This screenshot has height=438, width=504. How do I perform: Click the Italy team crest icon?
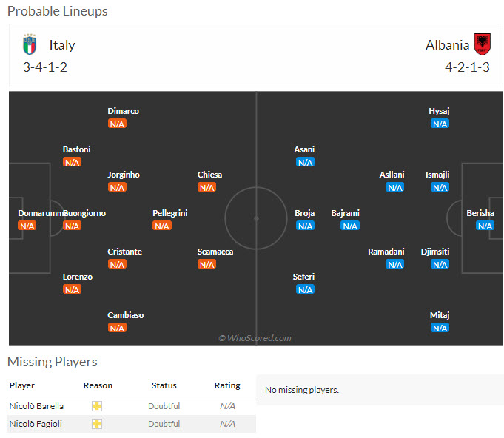(30, 44)
